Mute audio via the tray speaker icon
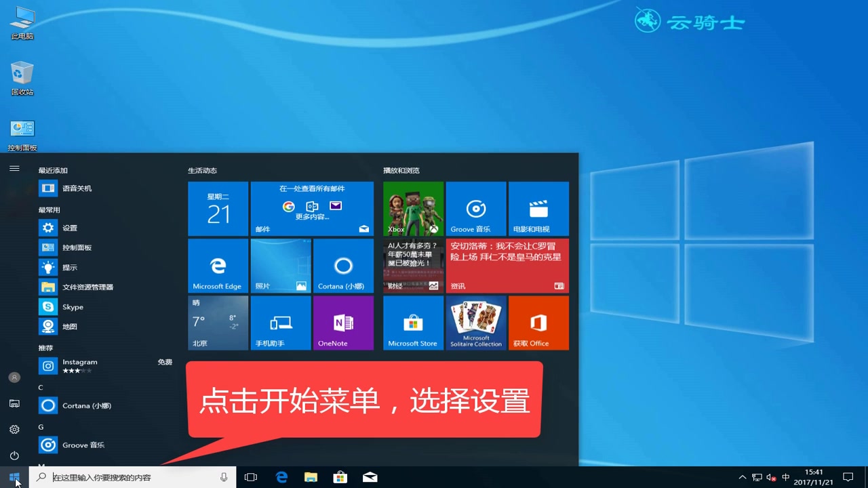 coord(770,477)
